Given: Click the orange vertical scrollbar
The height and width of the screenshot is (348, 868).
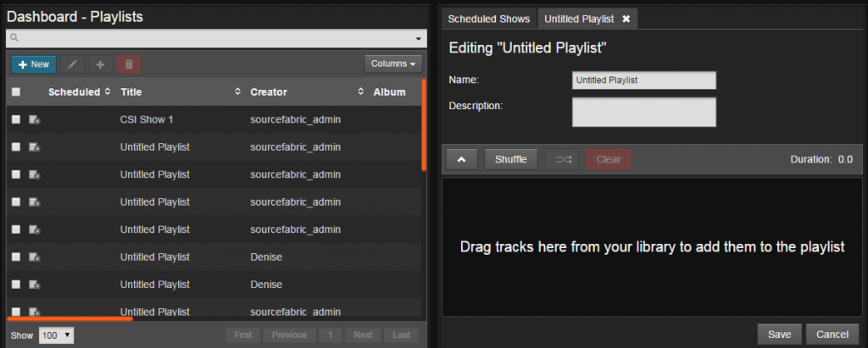Looking at the screenshot, I should tap(424, 124).
